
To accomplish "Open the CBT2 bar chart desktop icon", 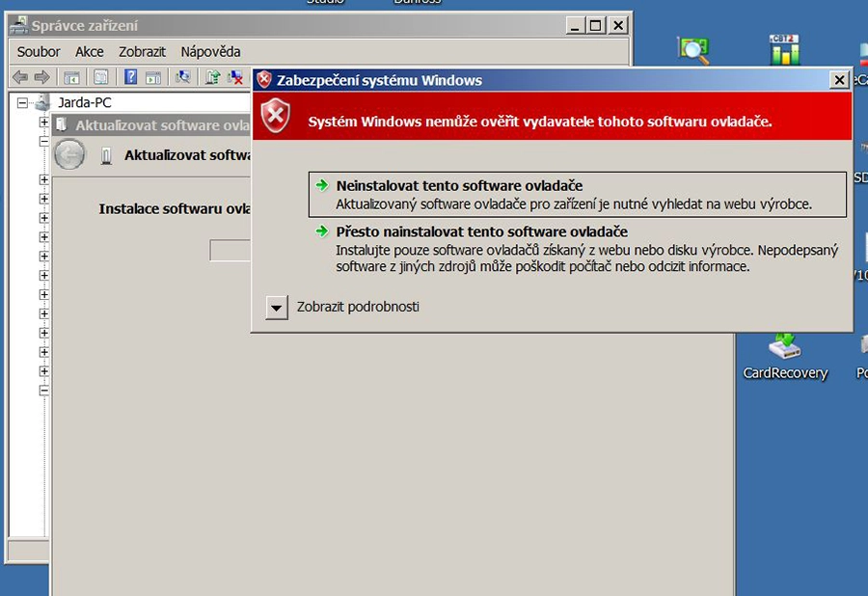I will point(784,50).
